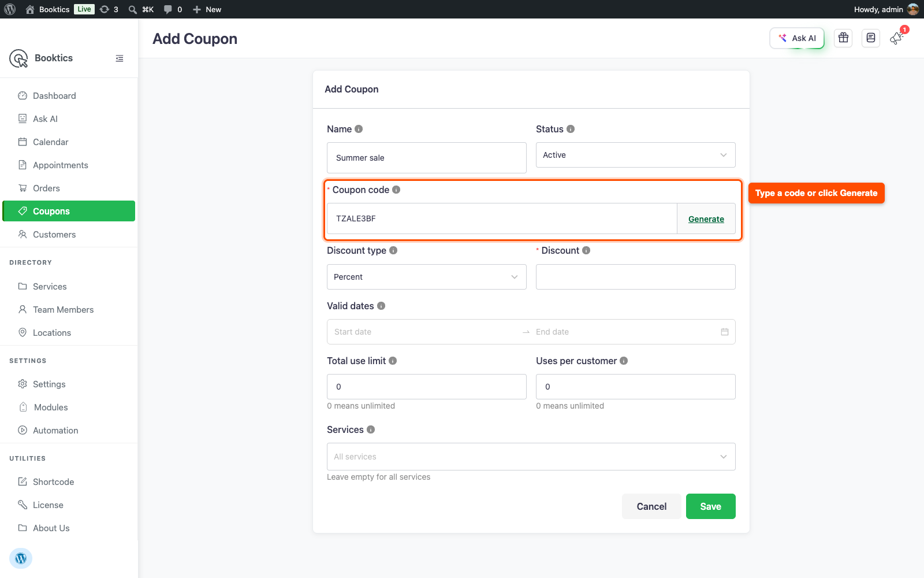Viewport: 924px width, 578px height.
Task: Click the Total use limit input
Action: pyautogui.click(x=427, y=387)
